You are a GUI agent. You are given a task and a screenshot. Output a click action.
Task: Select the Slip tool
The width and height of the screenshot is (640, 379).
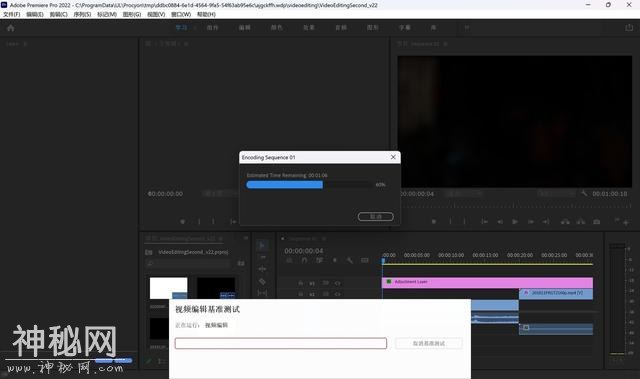pos(262,293)
